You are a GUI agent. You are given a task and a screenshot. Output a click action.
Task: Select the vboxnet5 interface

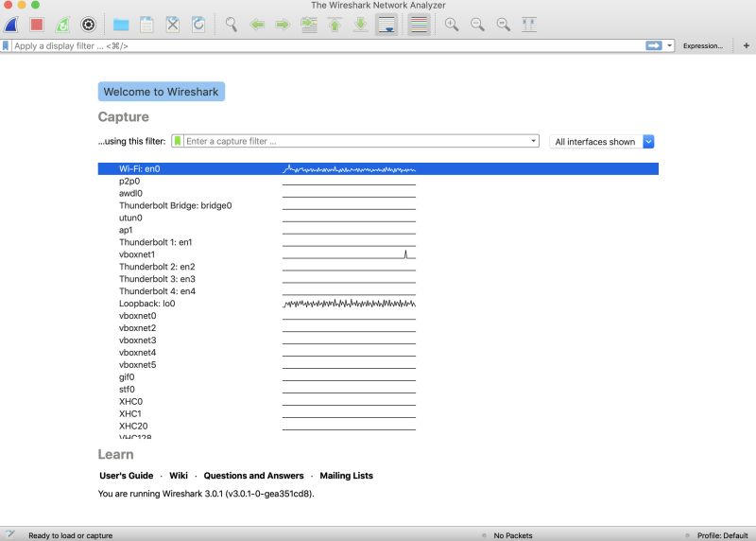pos(378,365)
